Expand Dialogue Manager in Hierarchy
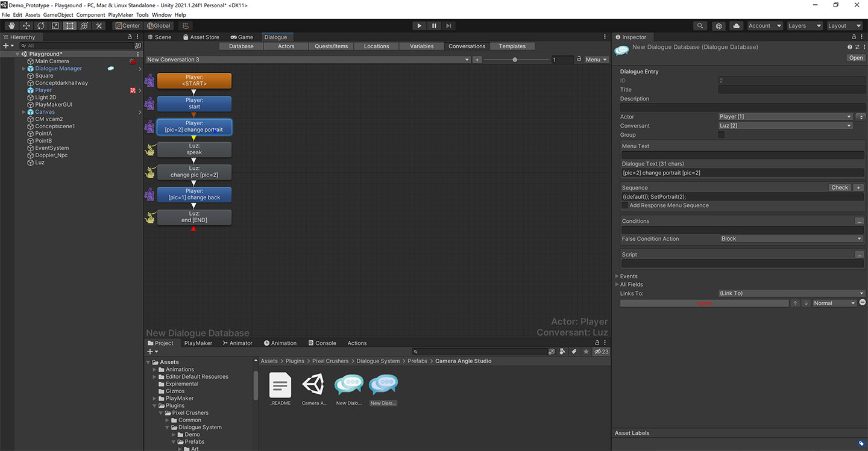The width and height of the screenshot is (868, 451). tap(24, 69)
